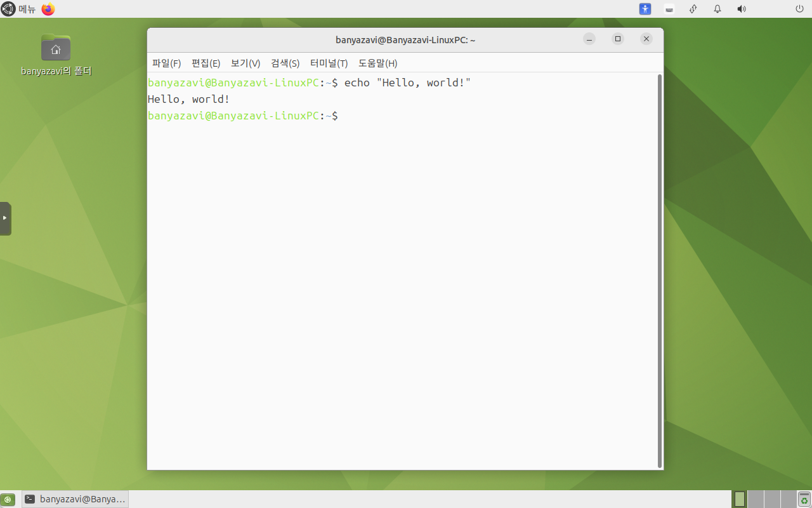Viewport: 812px width, 508px height.
Task: Click the empty prompt on the last terminal line
Action: (x=243, y=116)
